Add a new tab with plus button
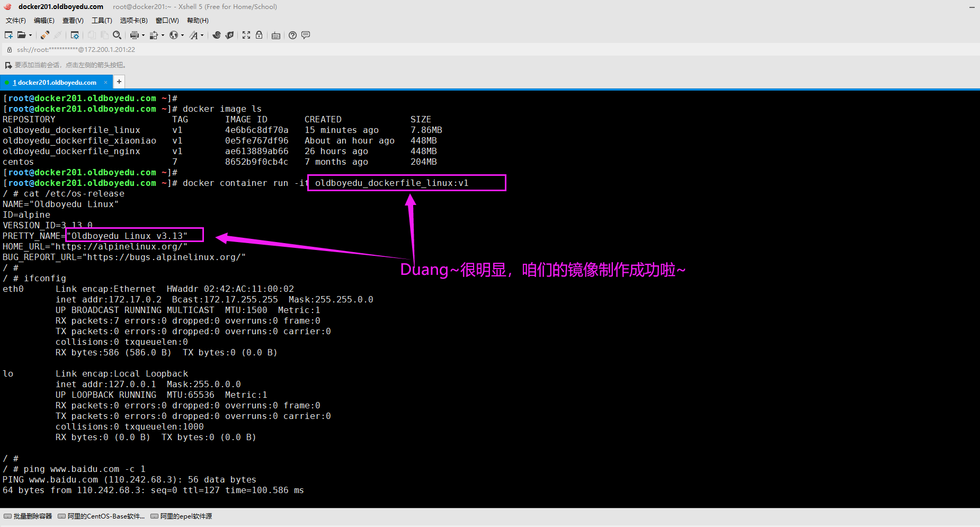Image resolution: width=980 pixels, height=527 pixels. coord(119,82)
